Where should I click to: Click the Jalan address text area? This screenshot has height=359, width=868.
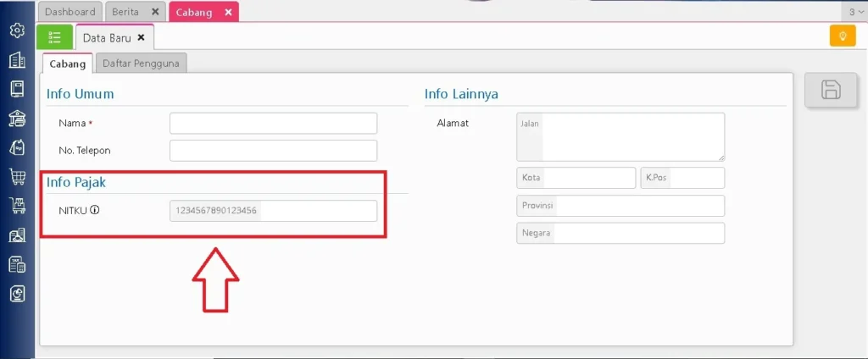click(620, 137)
